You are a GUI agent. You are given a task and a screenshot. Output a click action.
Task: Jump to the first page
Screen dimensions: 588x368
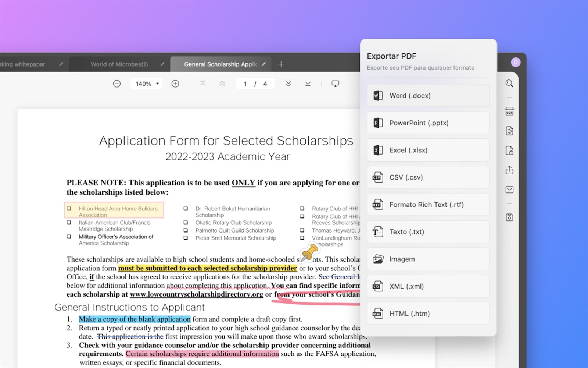point(203,84)
